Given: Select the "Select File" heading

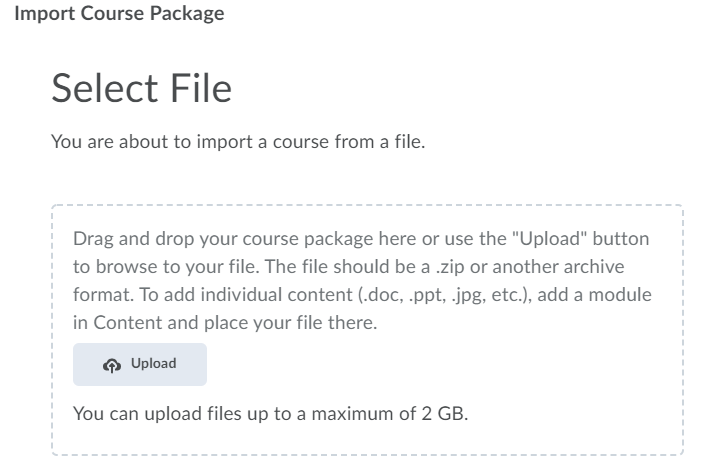Looking at the screenshot, I should coord(141,89).
